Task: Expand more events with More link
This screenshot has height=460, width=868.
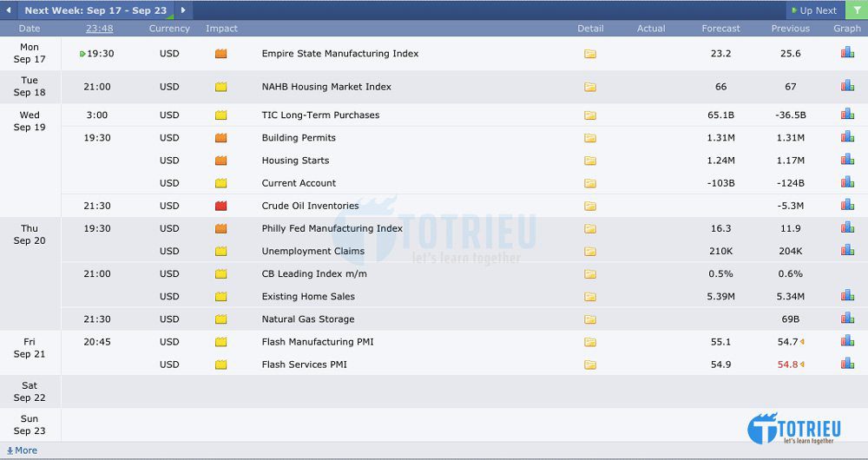Action: tap(23, 450)
